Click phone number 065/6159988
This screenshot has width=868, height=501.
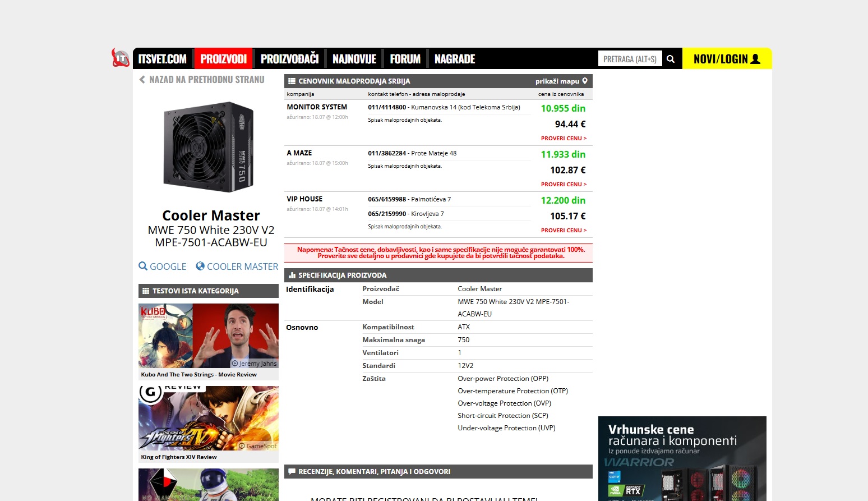pos(387,199)
